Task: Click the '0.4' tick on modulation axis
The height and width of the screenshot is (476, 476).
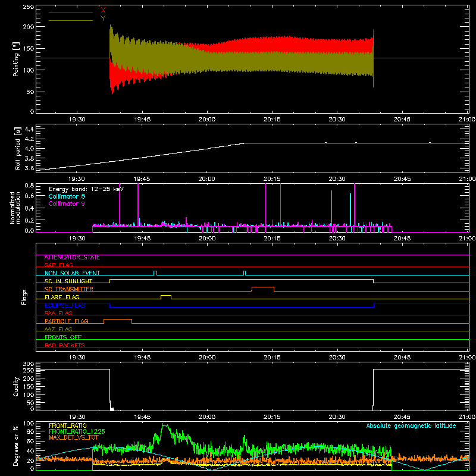Action: [29, 208]
